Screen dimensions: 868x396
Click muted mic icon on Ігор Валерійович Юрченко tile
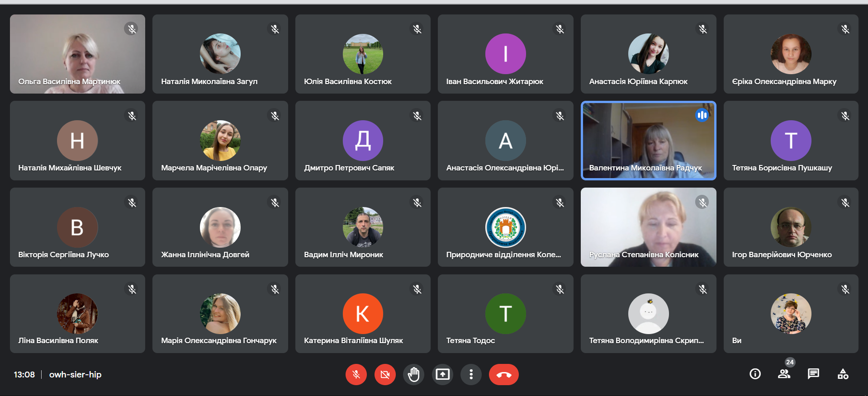[x=845, y=203]
